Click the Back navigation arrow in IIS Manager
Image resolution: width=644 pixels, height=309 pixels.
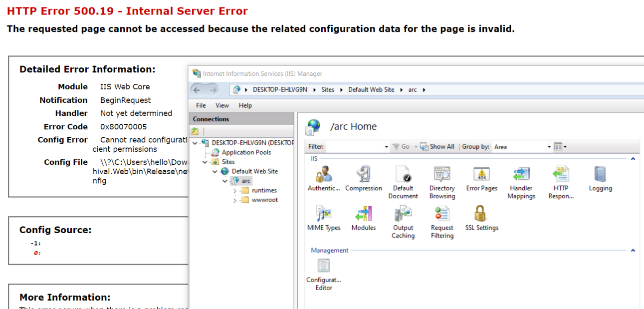(x=197, y=90)
